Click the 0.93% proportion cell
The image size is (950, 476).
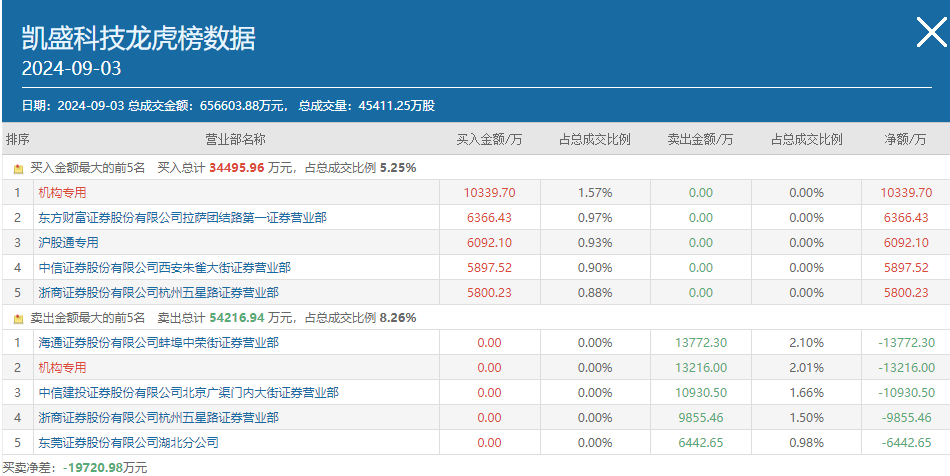click(595, 242)
